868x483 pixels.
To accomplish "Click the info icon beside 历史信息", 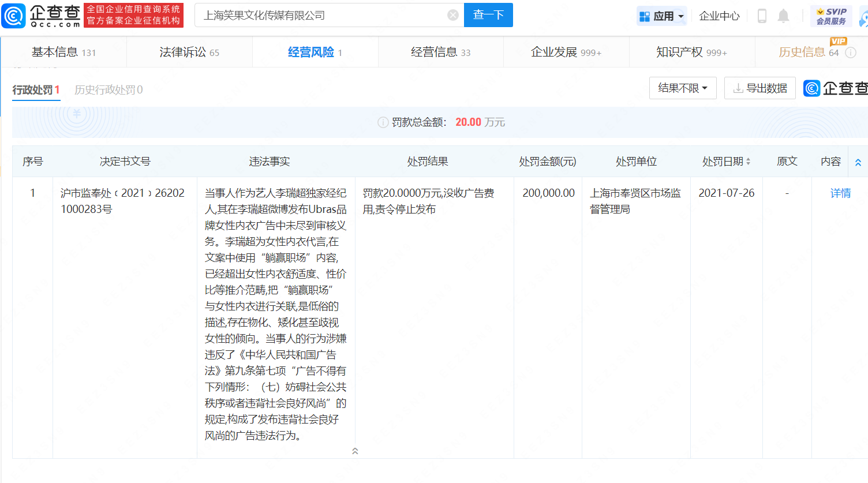I will tap(851, 53).
